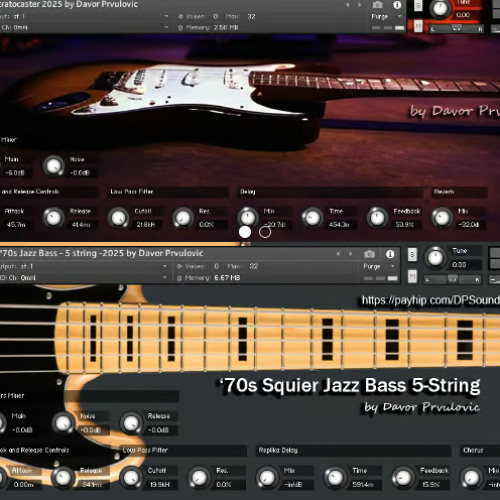
Task: Click Stratocaster Feedback value 50.9%
Action: click(x=405, y=225)
